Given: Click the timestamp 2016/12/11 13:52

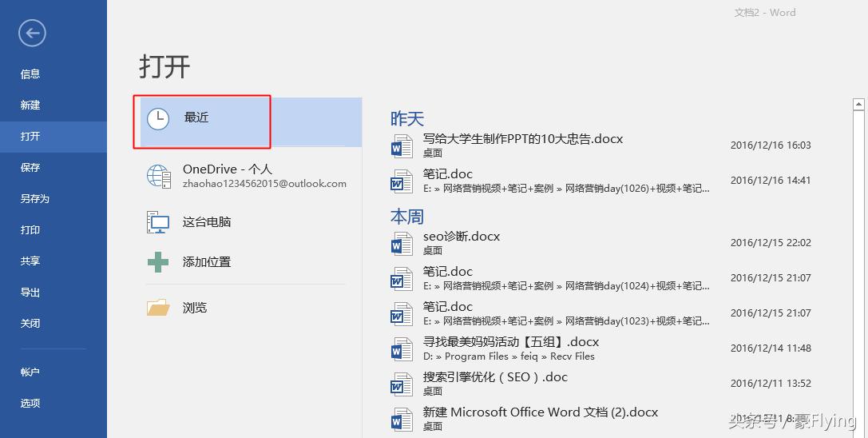Looking at the screenshot, I should (771, 383).
